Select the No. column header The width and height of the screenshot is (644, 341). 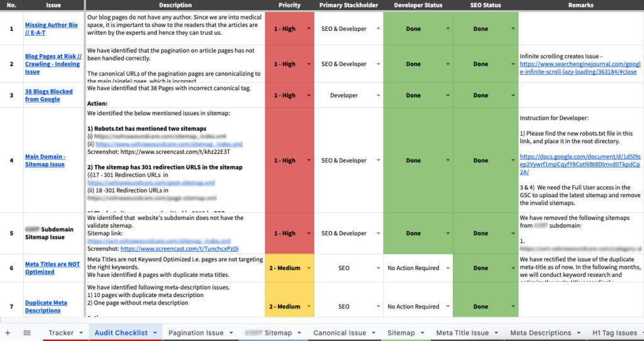(11, 5)
